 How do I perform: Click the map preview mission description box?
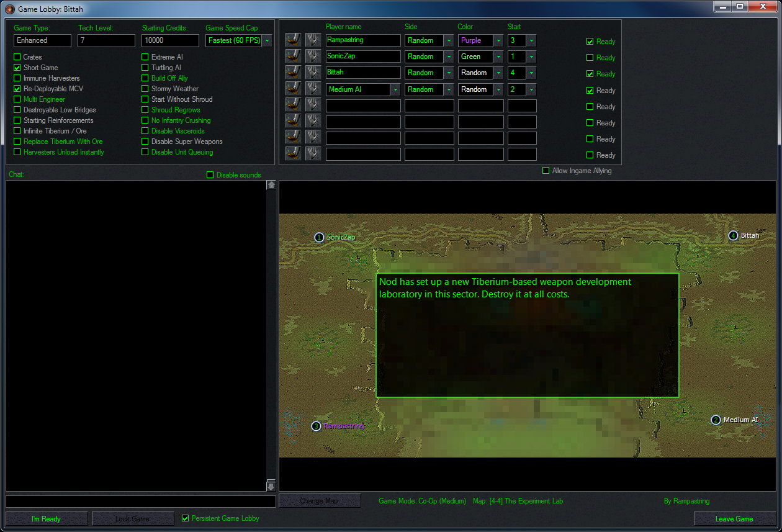tap(528, 335)
